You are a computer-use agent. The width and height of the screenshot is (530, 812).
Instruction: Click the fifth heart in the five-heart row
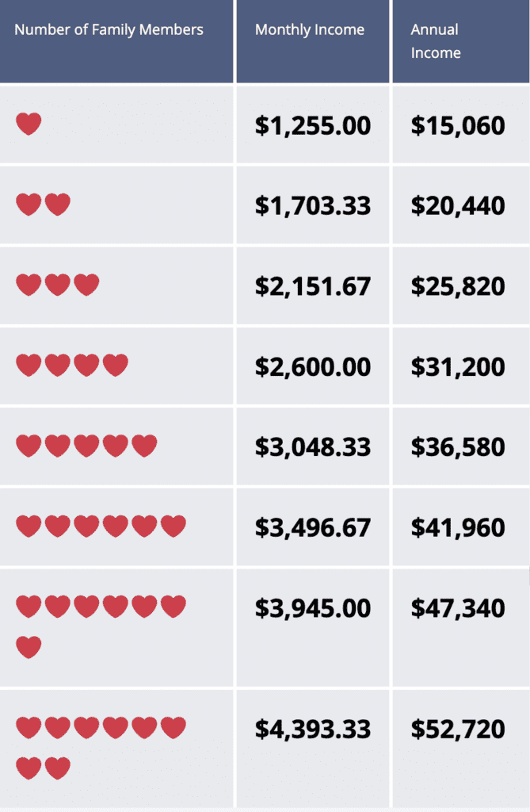coord(144,446)
